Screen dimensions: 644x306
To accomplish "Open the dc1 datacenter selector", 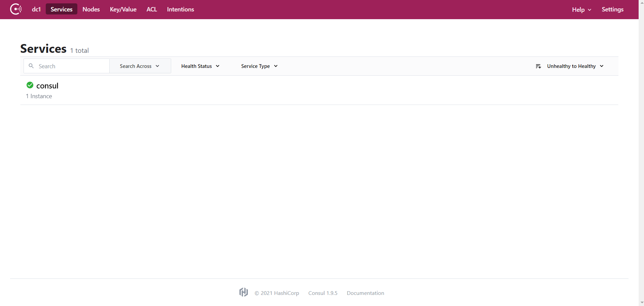I will pyautogui.click(x=36, y=9).
